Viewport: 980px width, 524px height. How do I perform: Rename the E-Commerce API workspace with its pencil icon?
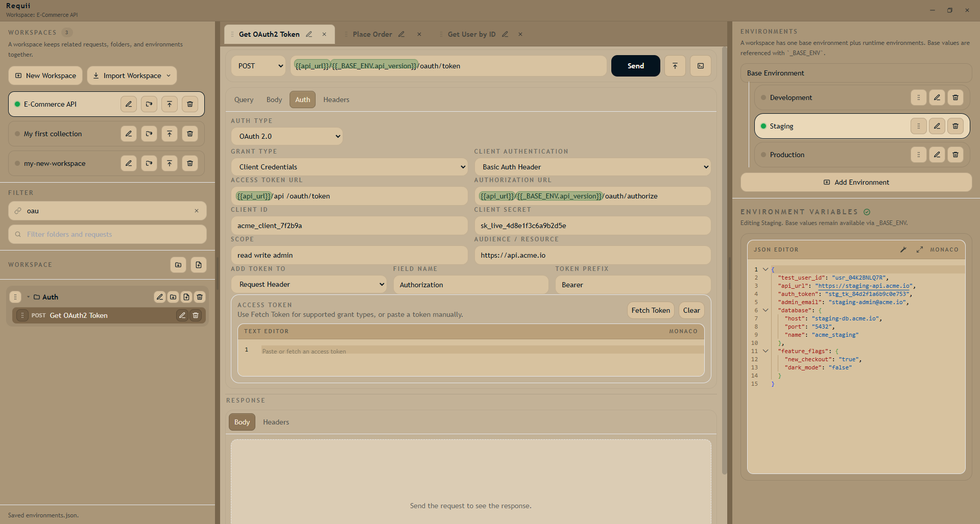[129, 104]
